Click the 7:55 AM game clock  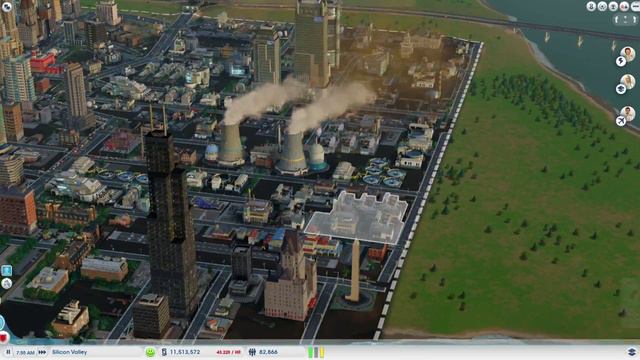(25, 352)
